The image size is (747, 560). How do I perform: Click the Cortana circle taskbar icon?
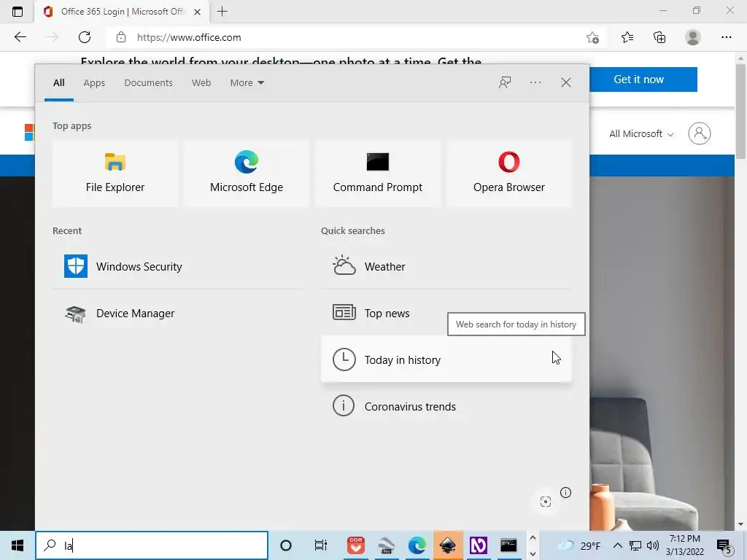tap(286, 545)
